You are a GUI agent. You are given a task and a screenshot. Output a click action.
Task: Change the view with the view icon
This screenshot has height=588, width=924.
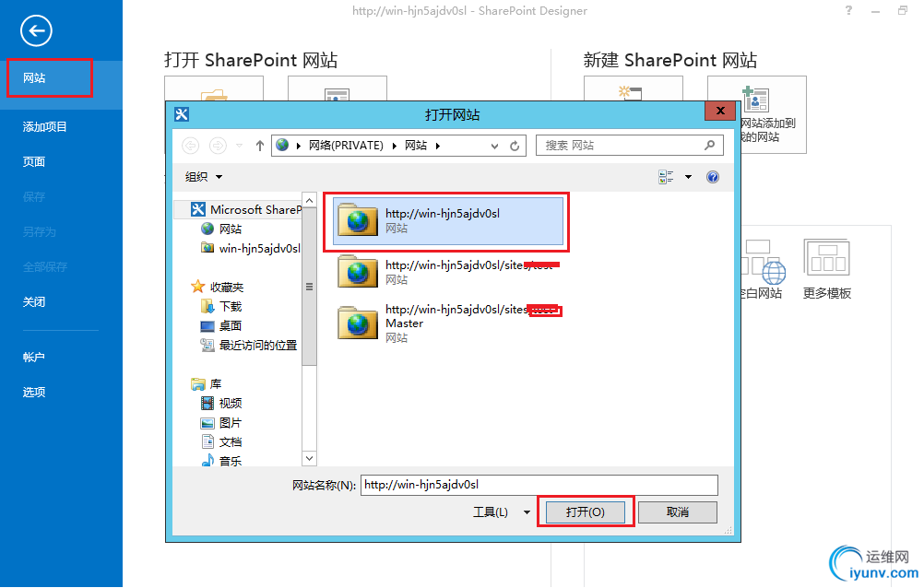(667, 177)
